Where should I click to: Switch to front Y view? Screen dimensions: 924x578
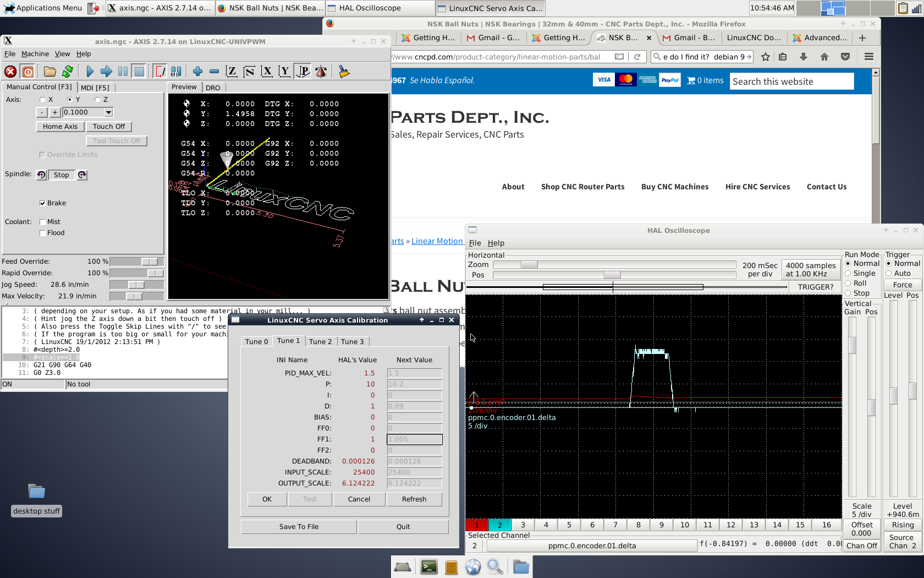point(284,72)
